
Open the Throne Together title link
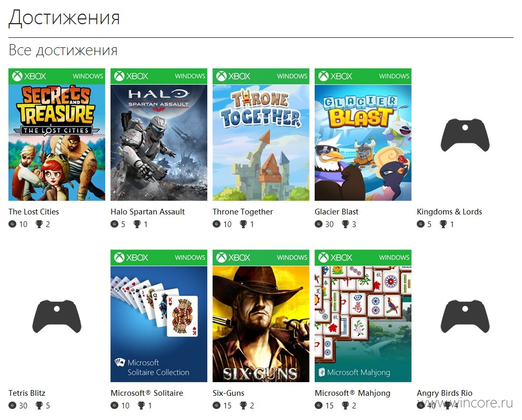(x=243, y=212)
